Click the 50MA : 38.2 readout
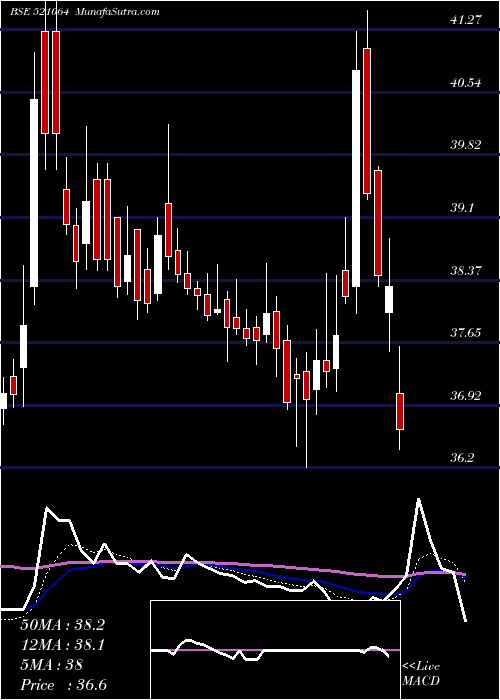The width and height of the screenshot is (500, 700). [62, 625]
